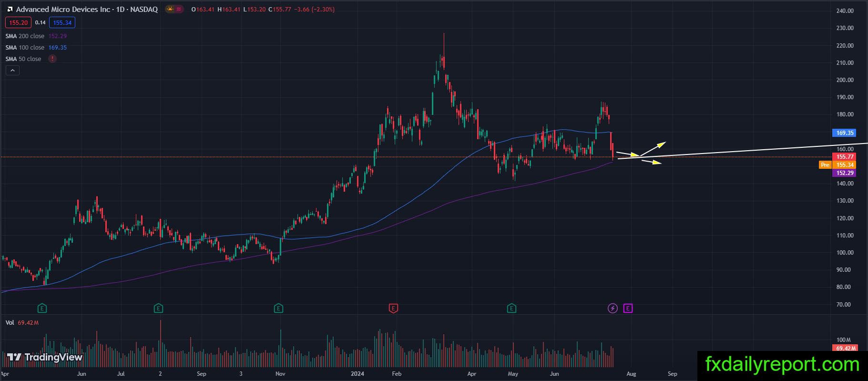Click the 110.00 price scale label
The height and width of the screenshot is (381, 868).
click(x=845, y=236)
